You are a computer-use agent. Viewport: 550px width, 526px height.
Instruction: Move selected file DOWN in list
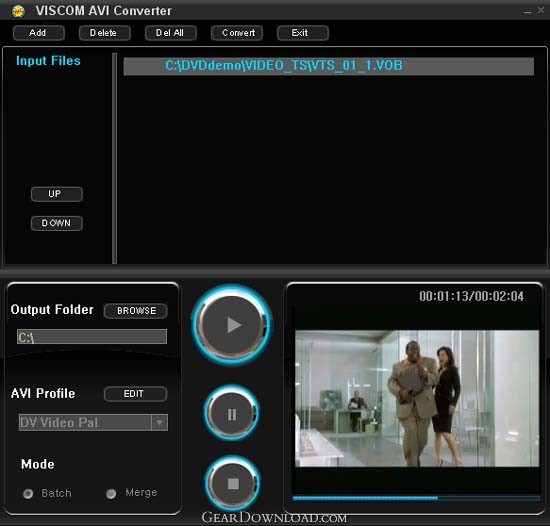tap(56, 223)
